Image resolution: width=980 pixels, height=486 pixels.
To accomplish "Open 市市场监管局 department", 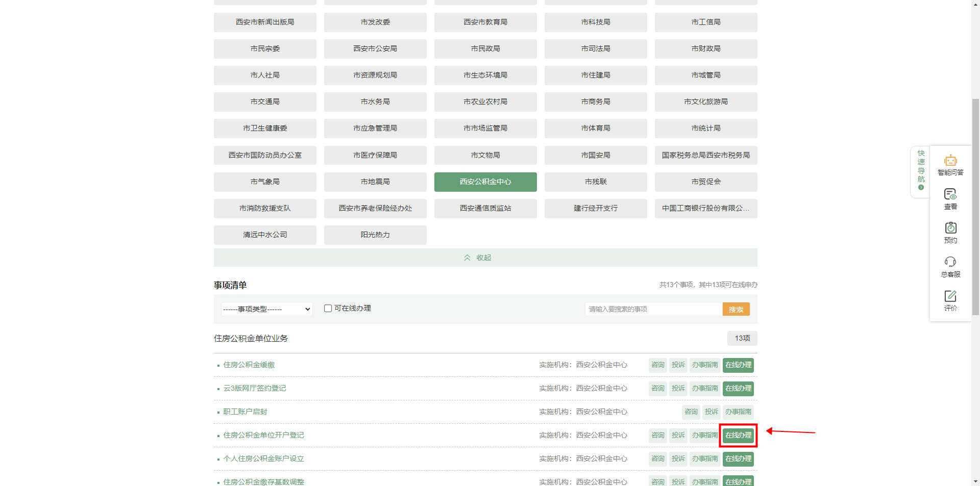I will tap(485, 128).
